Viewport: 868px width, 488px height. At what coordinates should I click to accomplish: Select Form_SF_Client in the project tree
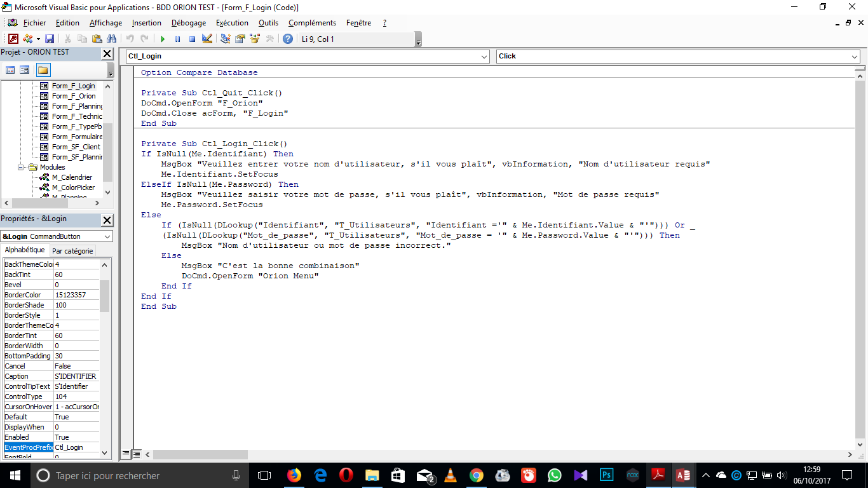pos(76,147)
